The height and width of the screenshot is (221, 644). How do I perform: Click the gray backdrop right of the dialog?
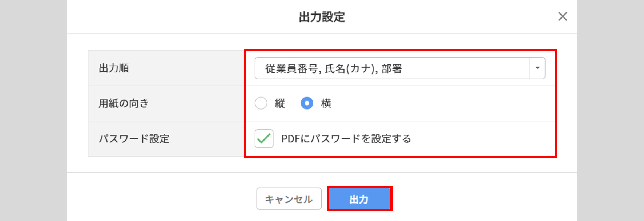click(611, 109)
